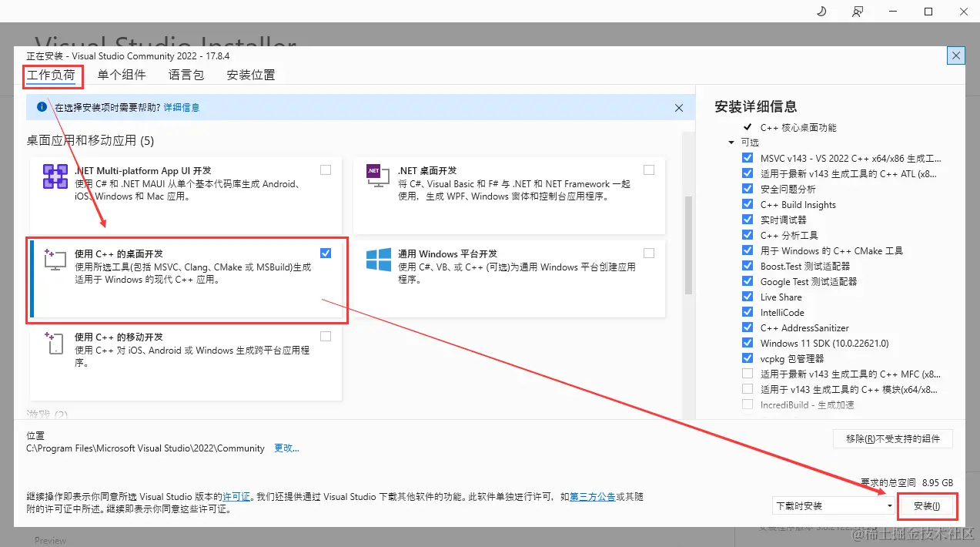Viewport: 980px width, 547px height.
Task: Tick the .NET 桌面开发 workload checkbox
Action: 649,169
